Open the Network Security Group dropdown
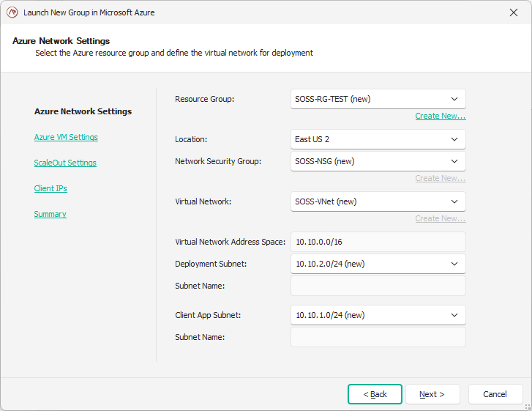The image size is (532, 411). [x=378, y=161]
